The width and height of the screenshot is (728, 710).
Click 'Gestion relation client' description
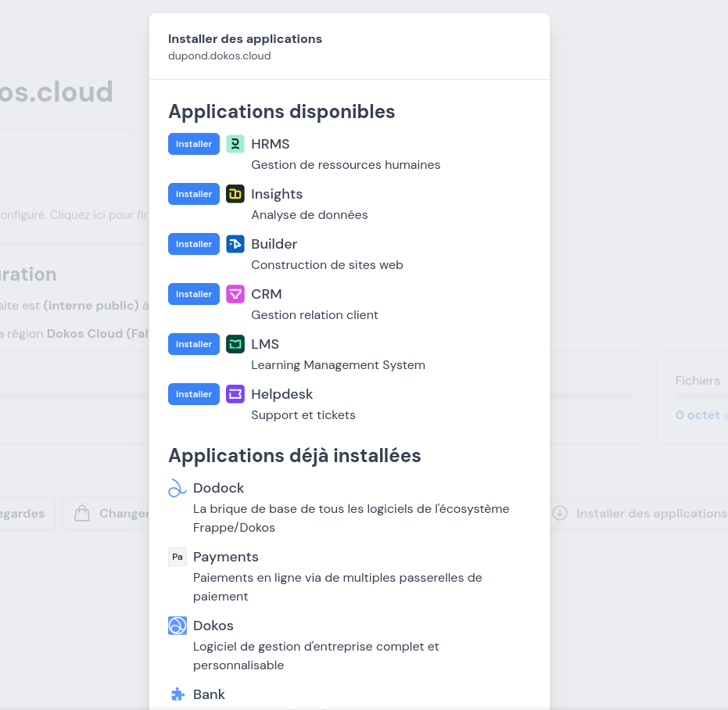(315, 315)
